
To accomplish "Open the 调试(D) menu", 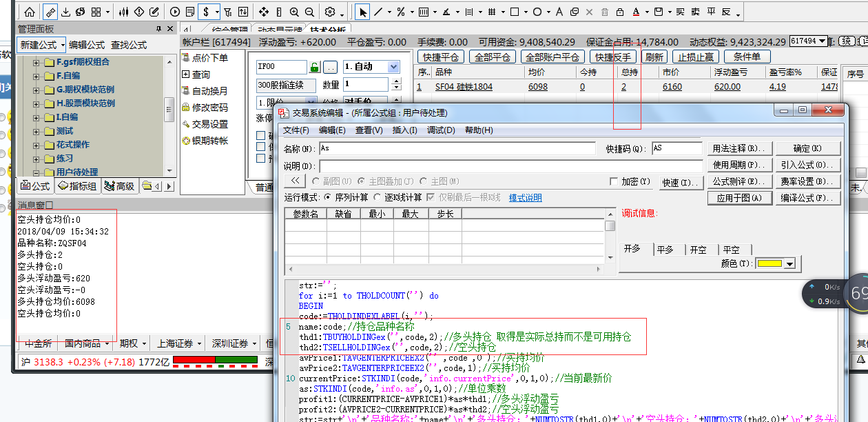I will point(441,130).
